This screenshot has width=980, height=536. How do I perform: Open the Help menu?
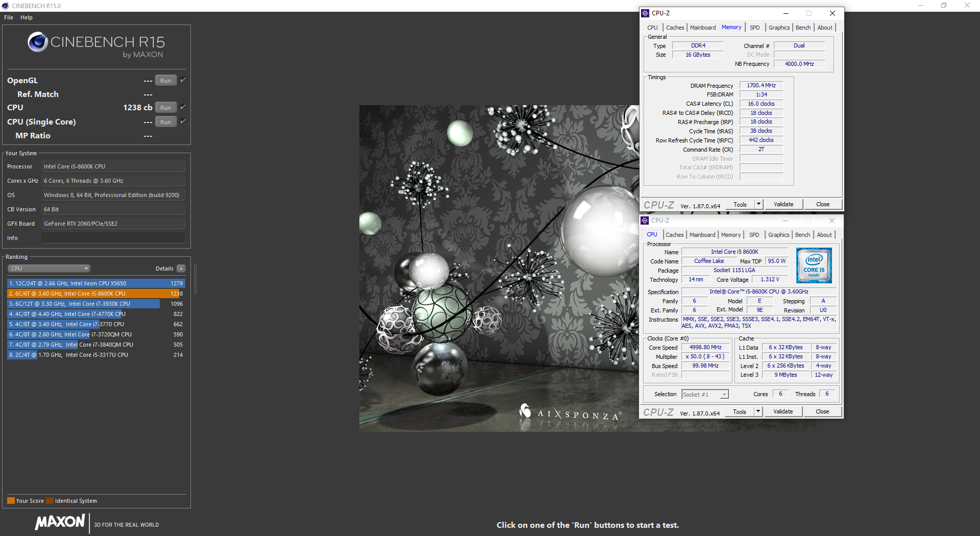[27, 17]
